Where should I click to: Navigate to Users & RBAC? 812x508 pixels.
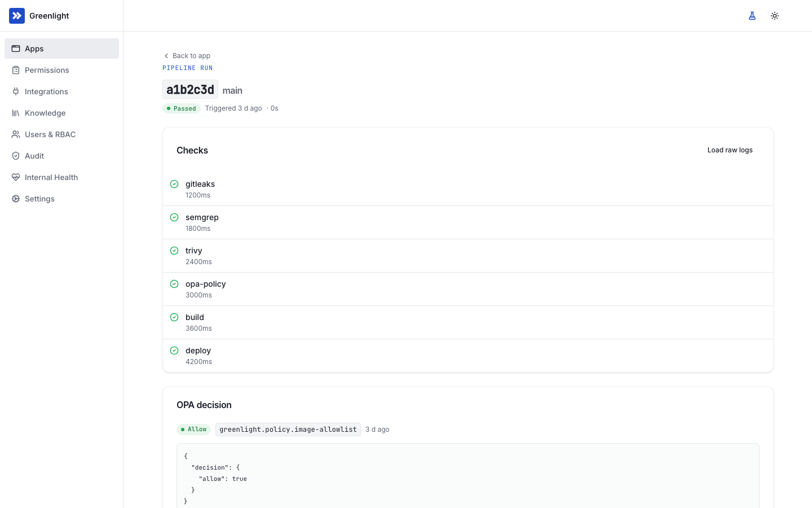pos(61,134)
